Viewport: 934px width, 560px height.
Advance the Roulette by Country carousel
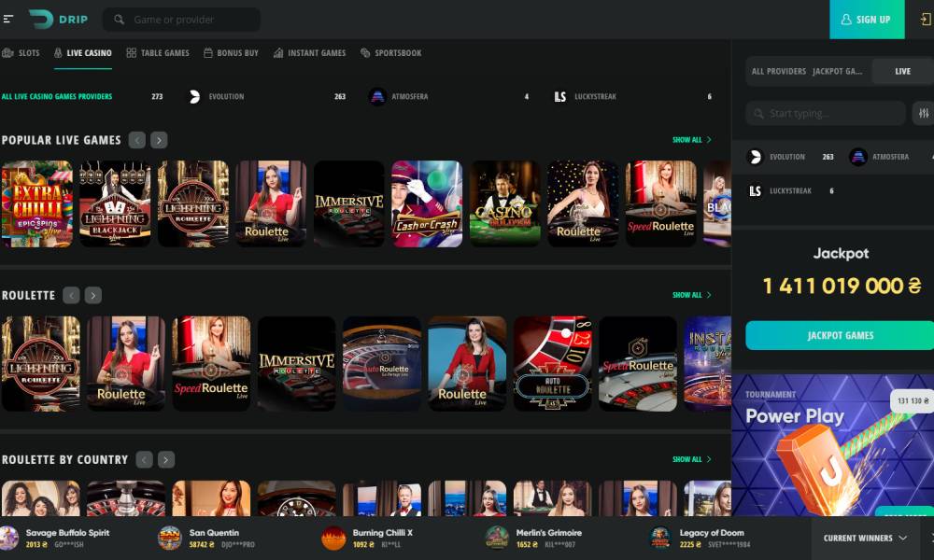166,459
